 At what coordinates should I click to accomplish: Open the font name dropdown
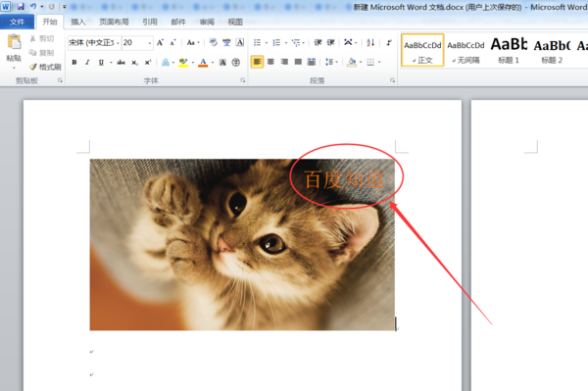[x=118, y=43]
